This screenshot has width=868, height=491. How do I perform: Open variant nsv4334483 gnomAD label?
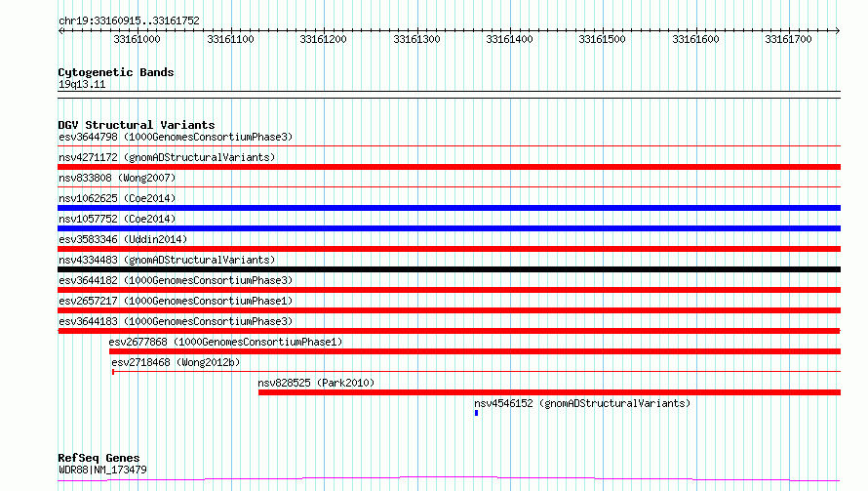pos(167,260)
